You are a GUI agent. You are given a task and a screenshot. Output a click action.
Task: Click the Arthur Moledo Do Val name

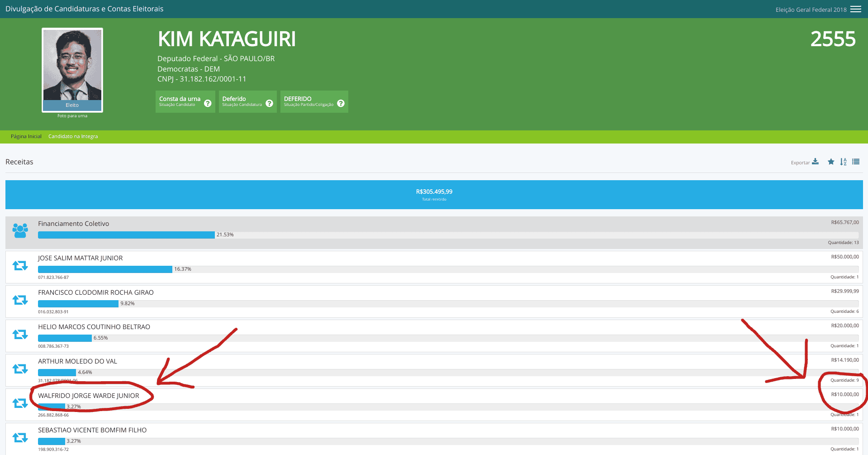point(77,361)
